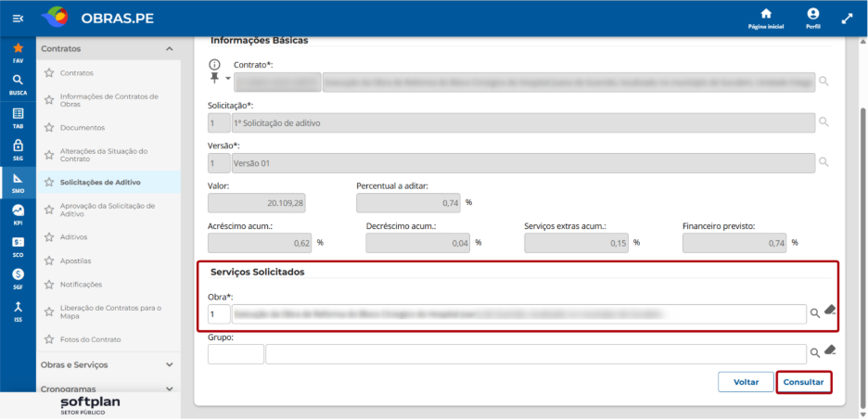This screenshot has height=420, width=868.
Task: Click the Voltar button
Action: click(x=746, y=382)
